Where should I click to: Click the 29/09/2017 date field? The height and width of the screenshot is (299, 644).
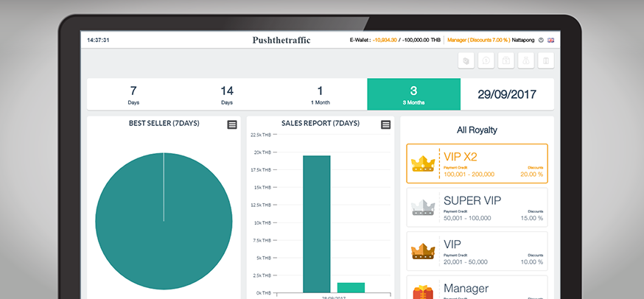pyautogui.click(x=507, y=94)
